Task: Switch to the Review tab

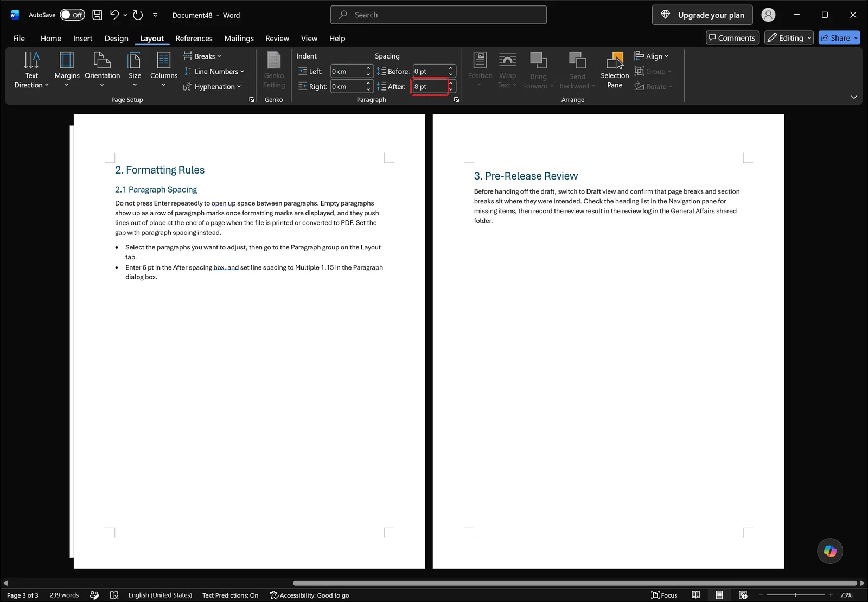Action: tap(277, 39)
